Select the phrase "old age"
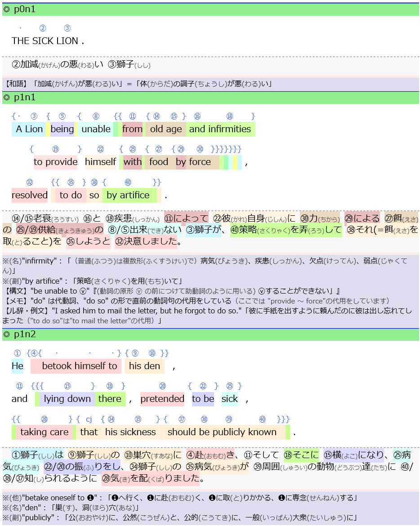The width and height of the screenshot is (420, 526). pyautogui.click(x=166, y=129)
